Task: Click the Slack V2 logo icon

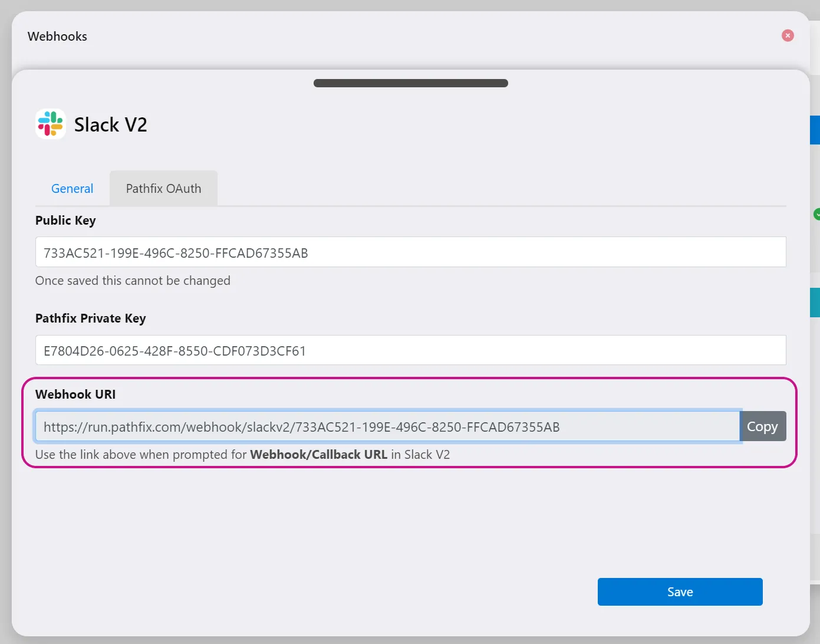Action: [x=50, y=124]
